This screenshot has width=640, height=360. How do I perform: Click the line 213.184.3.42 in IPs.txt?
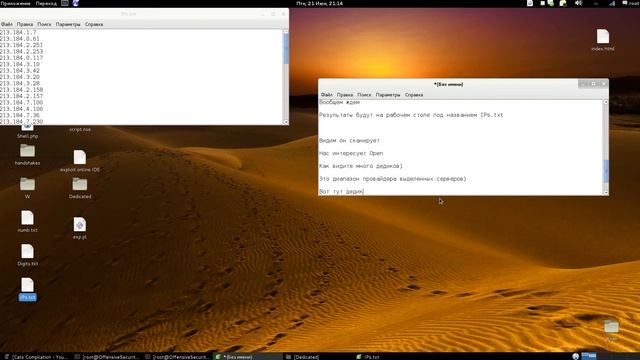[x=20, y=71]
